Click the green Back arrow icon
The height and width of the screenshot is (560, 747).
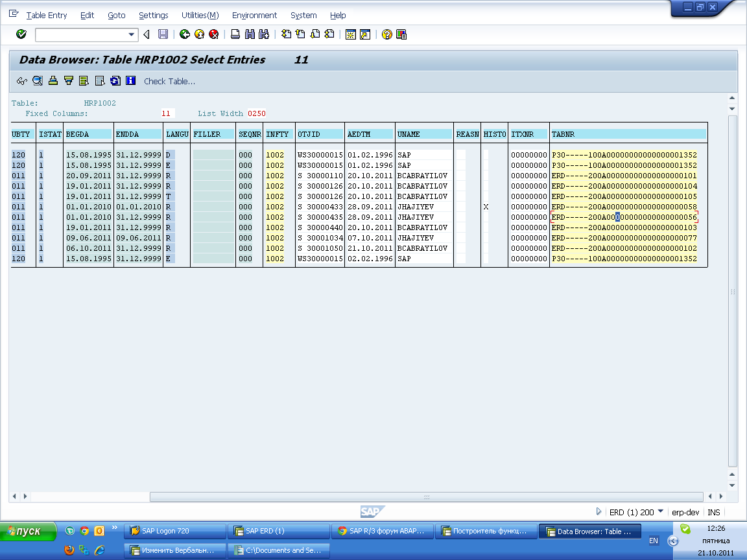(185, 34)
